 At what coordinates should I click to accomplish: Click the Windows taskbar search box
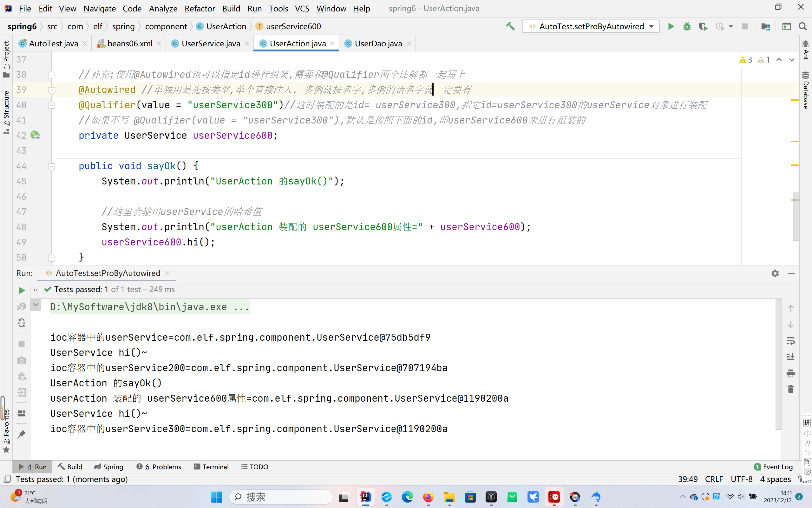click(280, 497)
